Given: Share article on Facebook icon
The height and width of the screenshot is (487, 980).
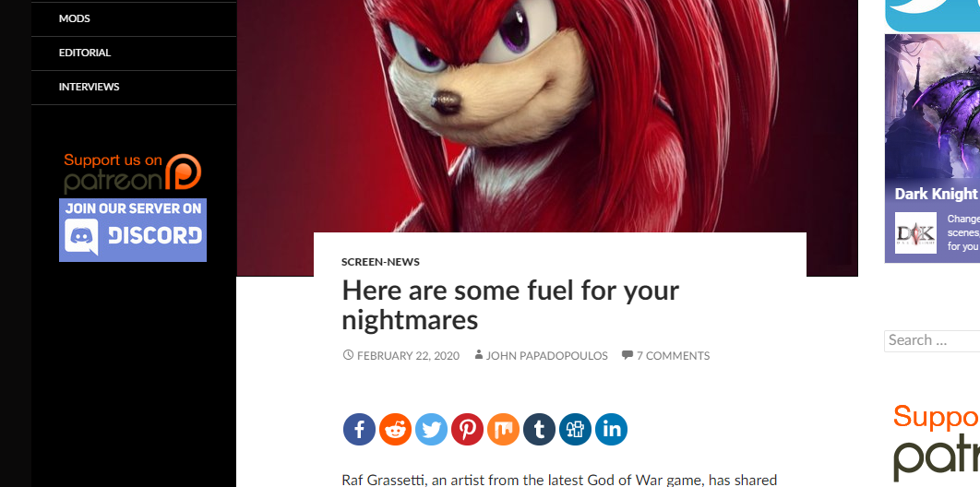Looking at the screenshot, I should click(359, 429).
